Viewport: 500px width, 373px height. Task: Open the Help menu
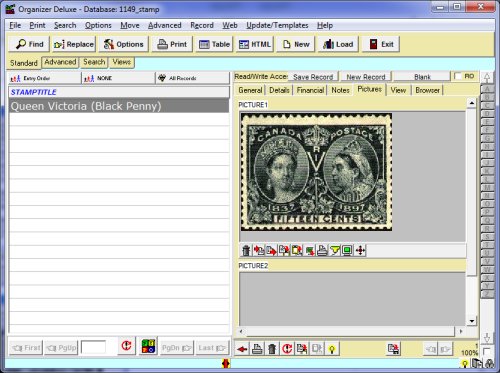[325, 25]
